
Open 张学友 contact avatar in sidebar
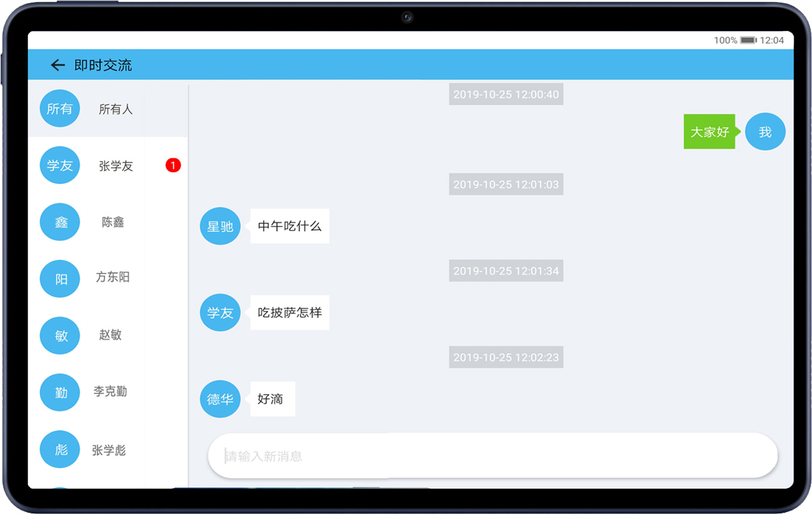coord(60,165)
